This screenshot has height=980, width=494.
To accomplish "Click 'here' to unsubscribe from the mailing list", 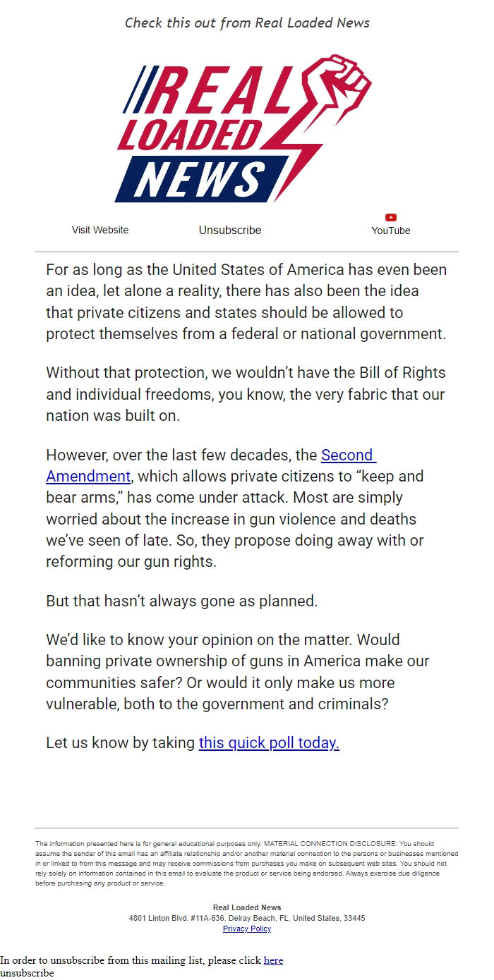I will pyautogui.click(x=275, y=960).
